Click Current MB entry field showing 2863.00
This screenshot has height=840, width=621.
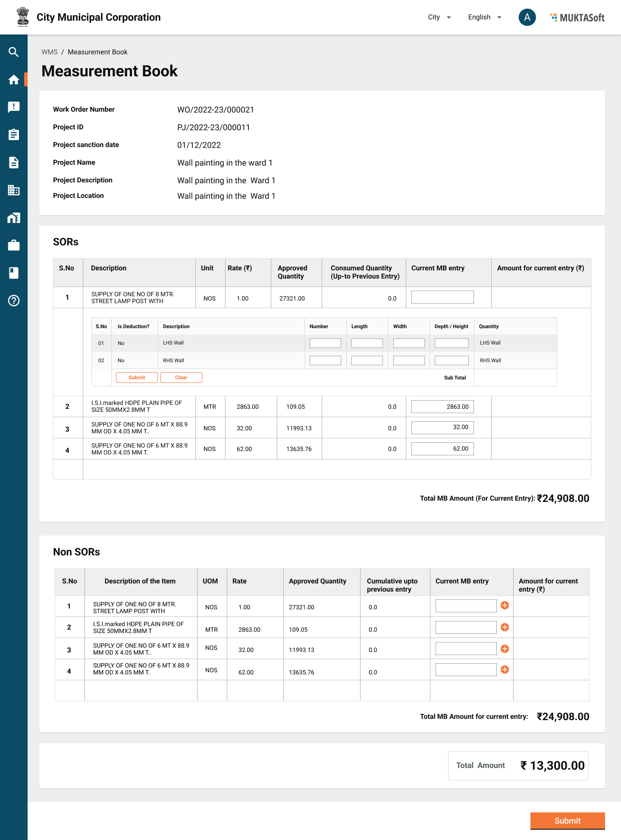click(442, 407)
